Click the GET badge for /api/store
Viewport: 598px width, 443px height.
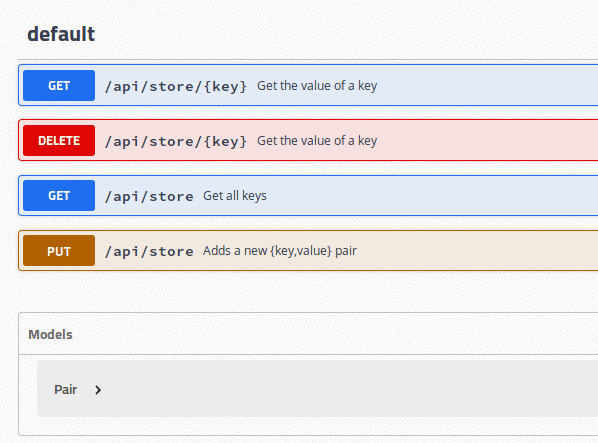[x=59, y=196]
